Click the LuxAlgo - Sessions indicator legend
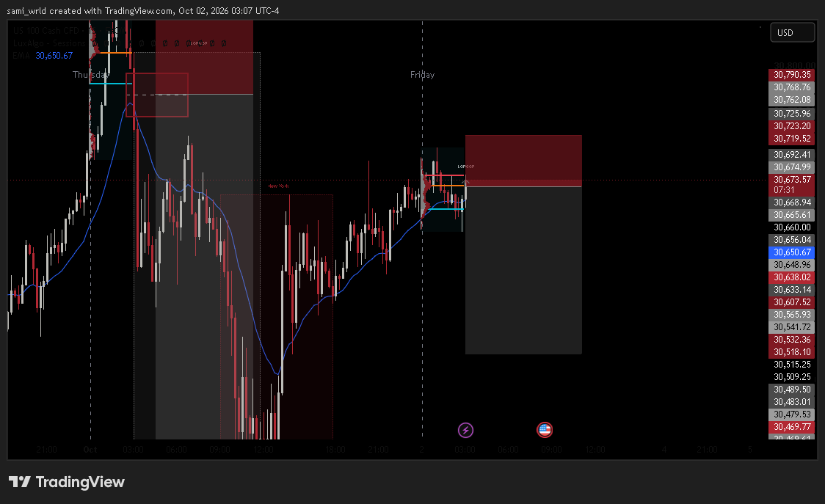This screenshot has width=825, height=504. [x=49, y=43]
